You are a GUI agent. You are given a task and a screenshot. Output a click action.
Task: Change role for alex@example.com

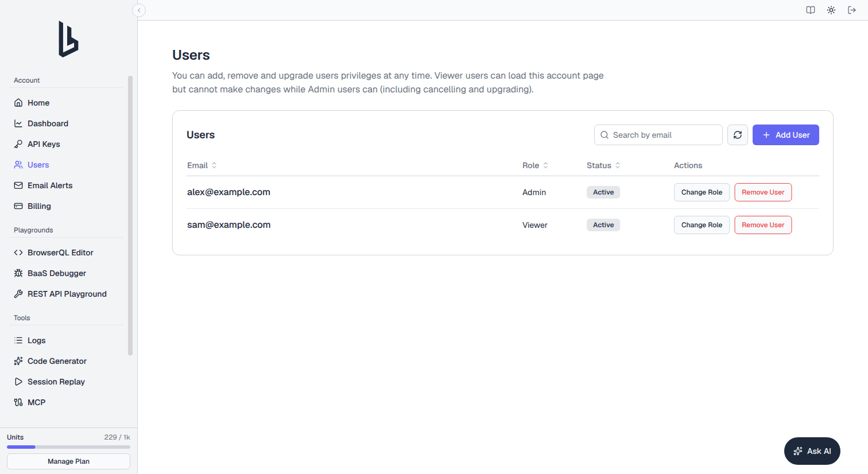[702, 192]
